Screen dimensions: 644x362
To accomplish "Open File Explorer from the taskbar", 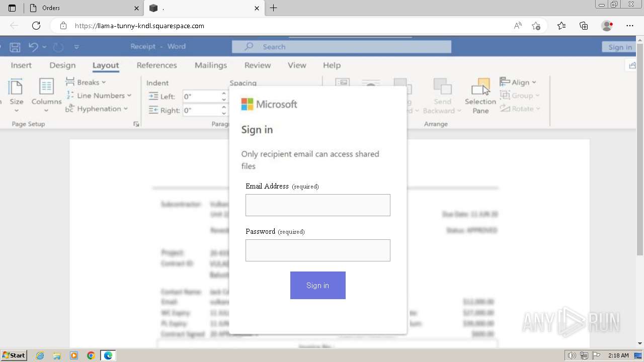I will point(57,355).
